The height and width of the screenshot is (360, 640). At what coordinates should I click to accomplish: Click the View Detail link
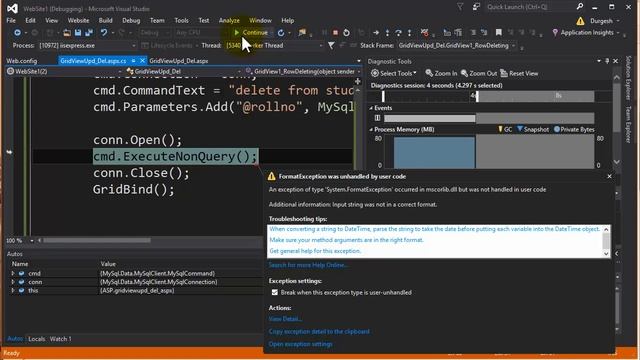coord(285,319)
